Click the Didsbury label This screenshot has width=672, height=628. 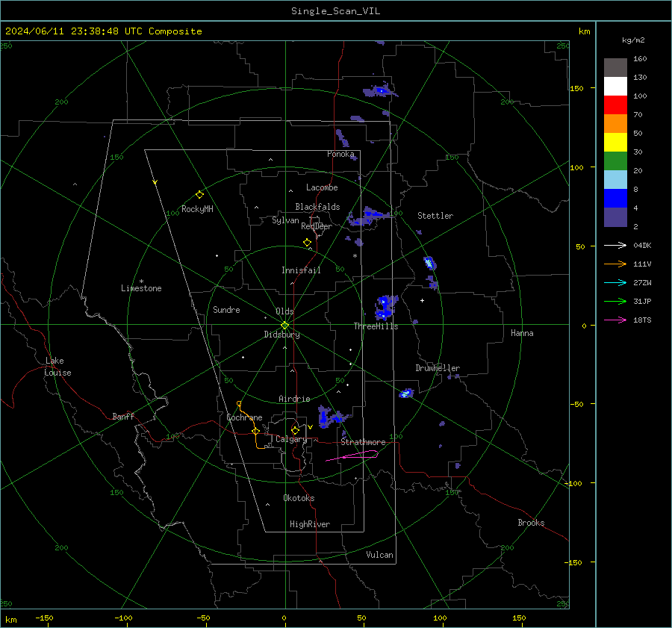281,335
